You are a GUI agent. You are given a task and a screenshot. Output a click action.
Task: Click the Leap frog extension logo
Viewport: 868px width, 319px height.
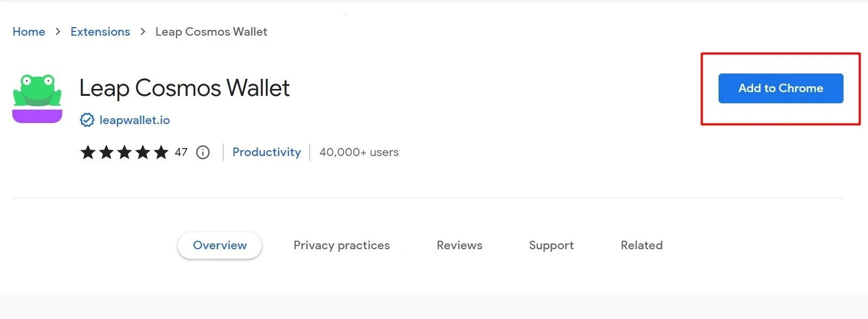point(37,98)
